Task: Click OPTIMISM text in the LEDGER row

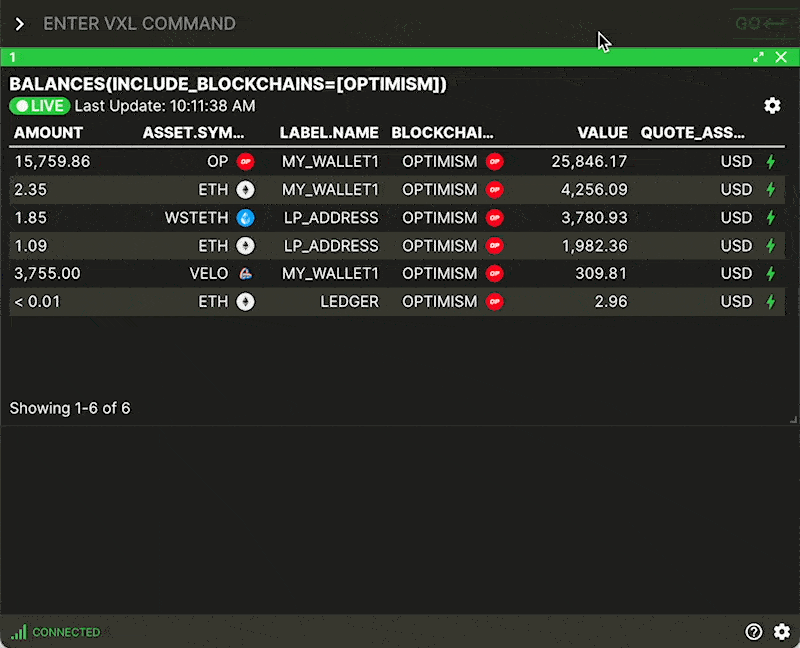Action: coord(440,302)
